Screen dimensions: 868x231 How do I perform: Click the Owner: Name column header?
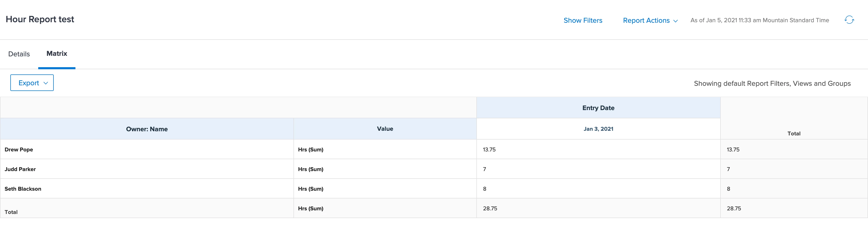tap(146, 129)
